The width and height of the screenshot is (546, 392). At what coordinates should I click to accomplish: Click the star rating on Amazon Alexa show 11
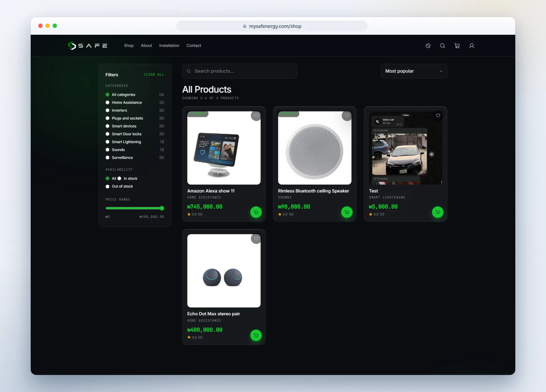click(195, 214)
